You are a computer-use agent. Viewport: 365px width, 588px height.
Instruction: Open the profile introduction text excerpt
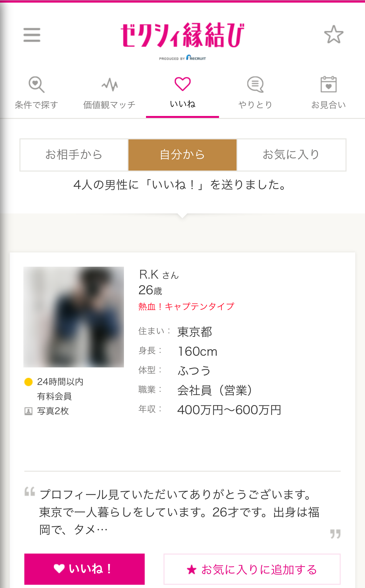(x=179, y=512)
